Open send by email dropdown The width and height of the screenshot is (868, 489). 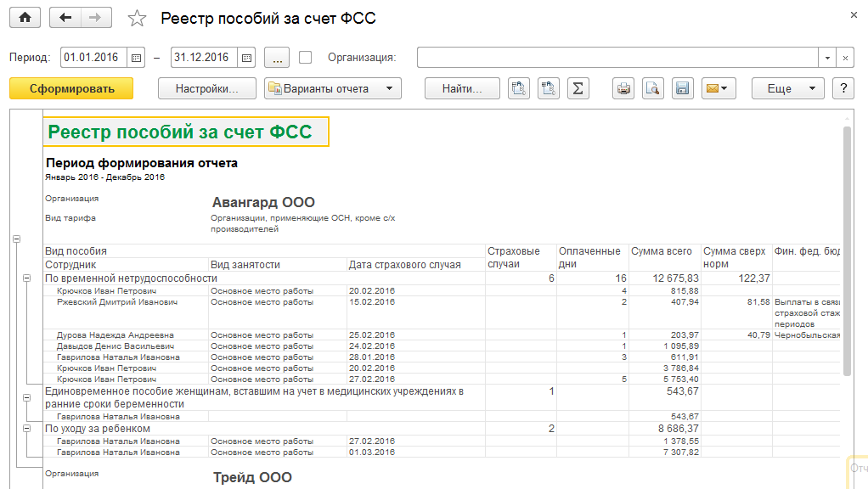pyautogui.click(x=719, y=88)
